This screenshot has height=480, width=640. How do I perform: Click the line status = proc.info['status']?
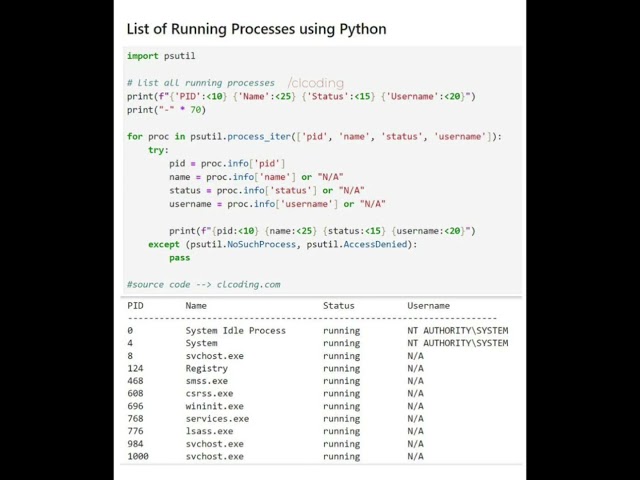click(267, 190)
